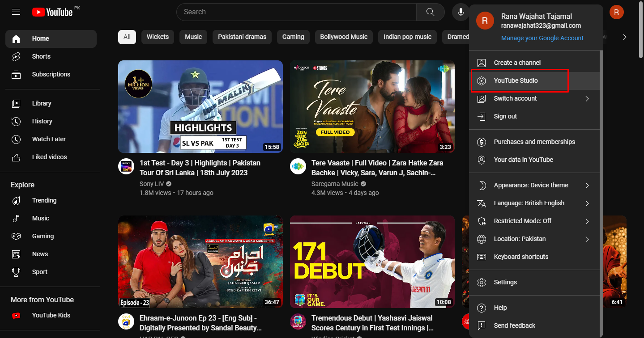Select Pakistani dramas filter chip
This screenshot has height=338, width=644.
coord(242,37)
